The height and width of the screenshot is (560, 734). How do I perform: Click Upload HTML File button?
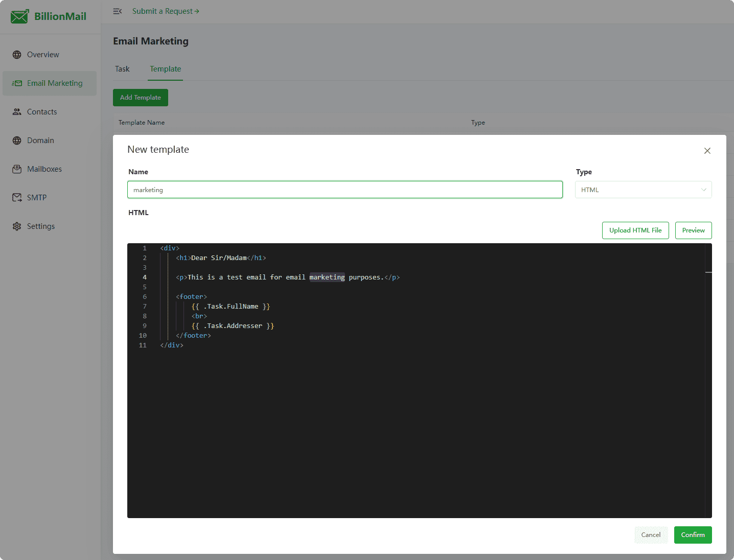pos(635,230)
